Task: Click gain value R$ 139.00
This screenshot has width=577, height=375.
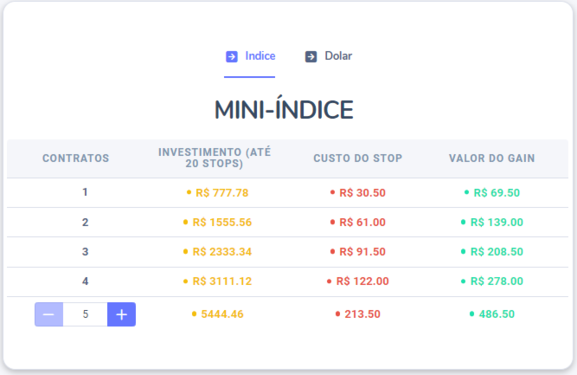Action: [x=497, y=222]
